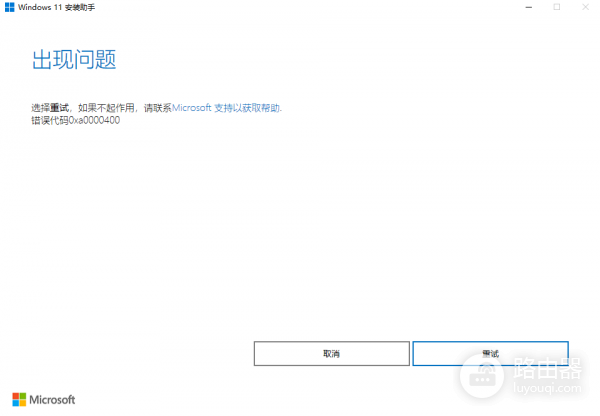
Task: Click the 出现问题 heading
Action: click(x=74, y=60)
